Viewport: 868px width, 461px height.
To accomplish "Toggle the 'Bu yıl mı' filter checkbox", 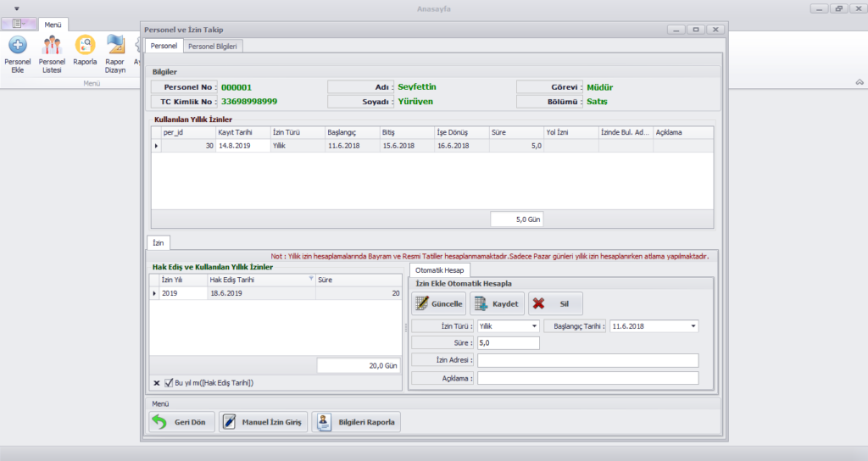I will [170, 383].
